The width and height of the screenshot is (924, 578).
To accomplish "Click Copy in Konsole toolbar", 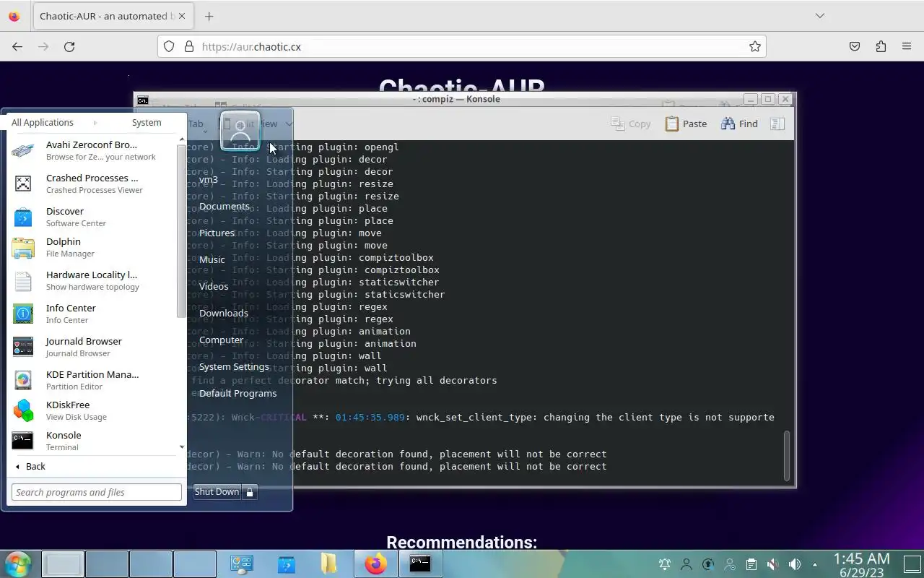I will (x=631, y=124).
